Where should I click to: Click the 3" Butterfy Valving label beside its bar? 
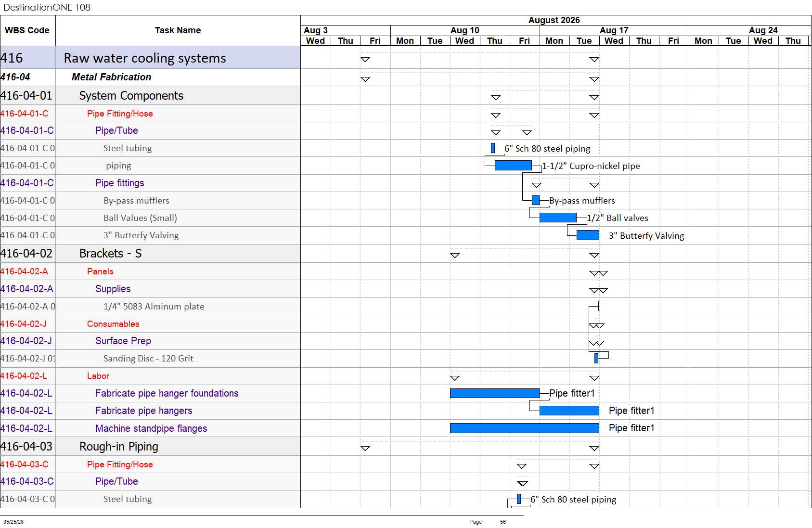coord(646,236)
